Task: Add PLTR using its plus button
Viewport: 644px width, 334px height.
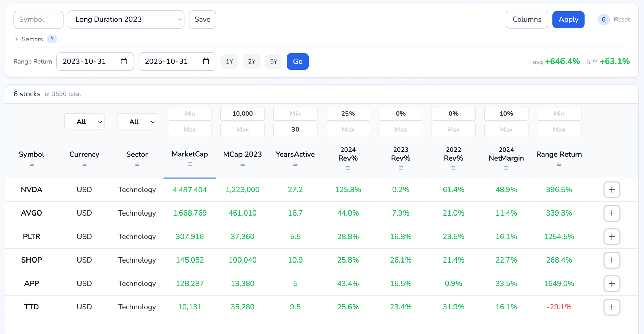Action: point(612,237)
